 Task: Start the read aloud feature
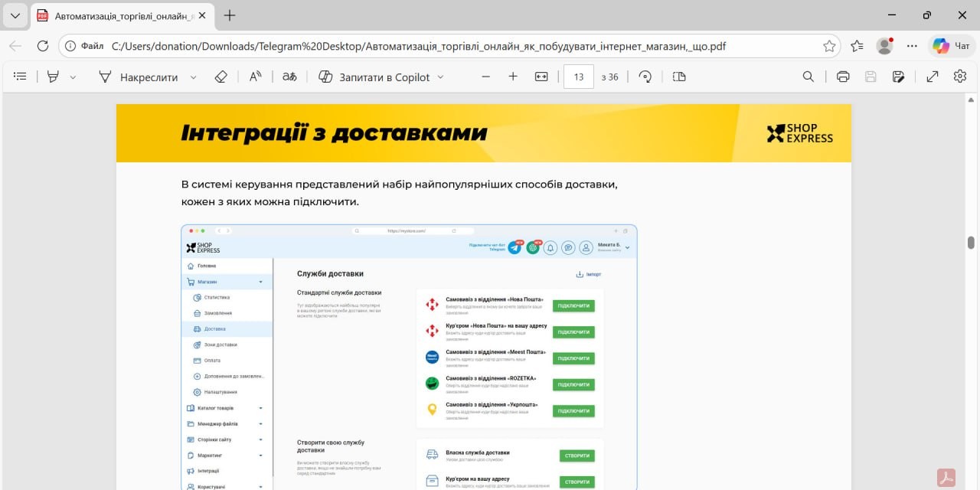[x=256, y=77]
